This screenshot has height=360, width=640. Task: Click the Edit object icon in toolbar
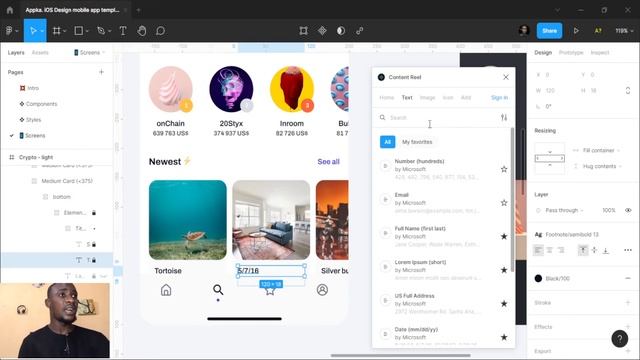click(303, 31)
